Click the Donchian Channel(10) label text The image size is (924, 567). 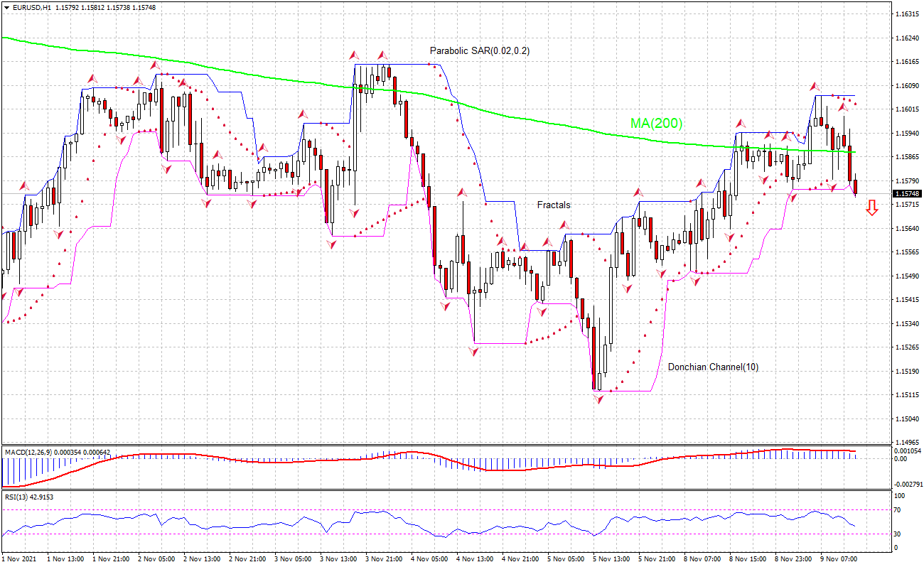pos(714,368)
